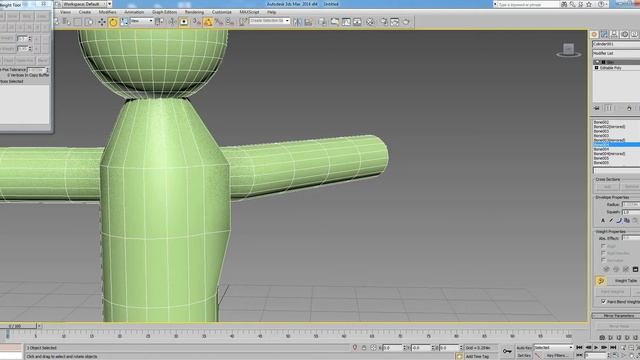The height and width of the screenshot is (360, 640).
Task: Open the Graph Editors menu
Action: point(164,12)
